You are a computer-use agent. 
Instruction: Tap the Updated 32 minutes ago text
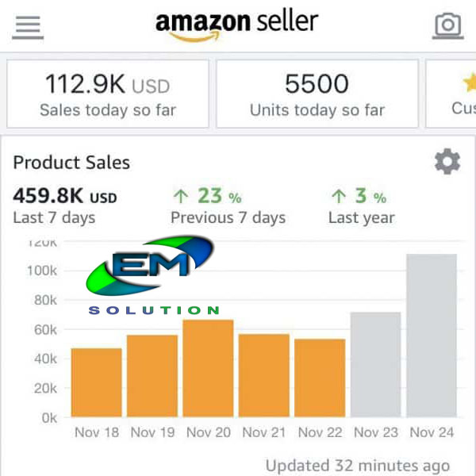click(357, 466)
